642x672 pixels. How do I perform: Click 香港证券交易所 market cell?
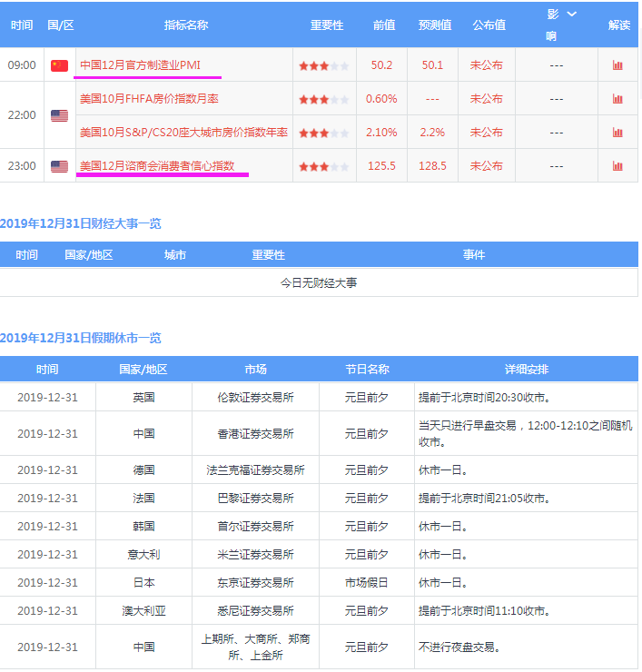[x=255, y=434]
